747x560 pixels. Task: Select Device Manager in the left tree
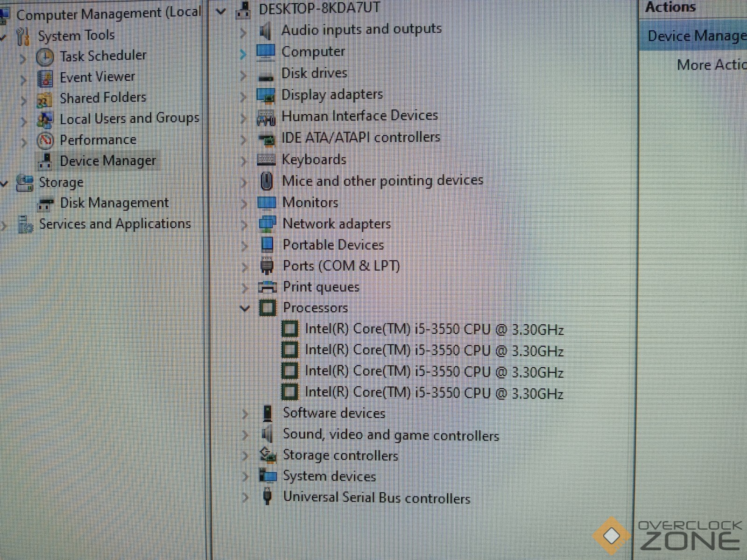[x=107, y=161]
